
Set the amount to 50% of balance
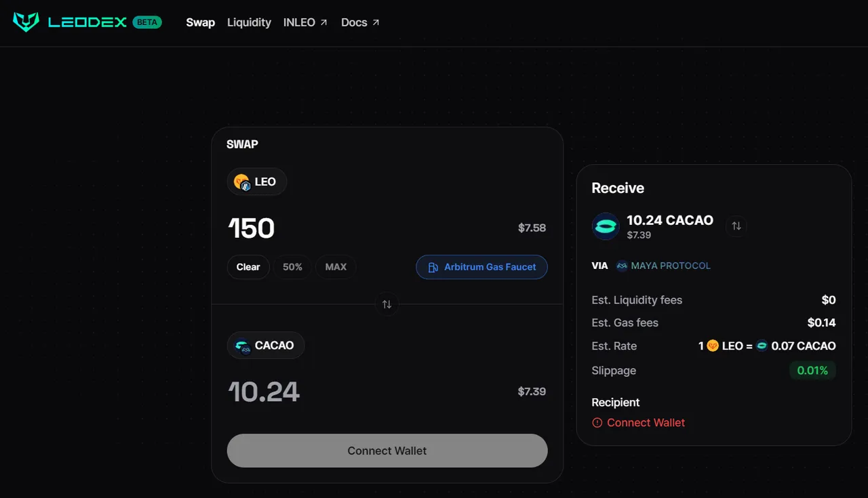click(x=292, y=267)
